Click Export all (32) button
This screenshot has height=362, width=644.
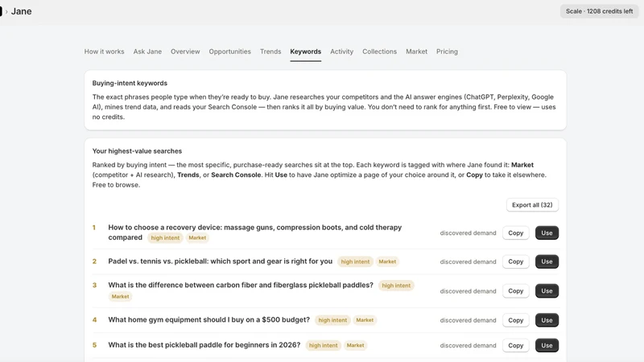coord(532,205)
